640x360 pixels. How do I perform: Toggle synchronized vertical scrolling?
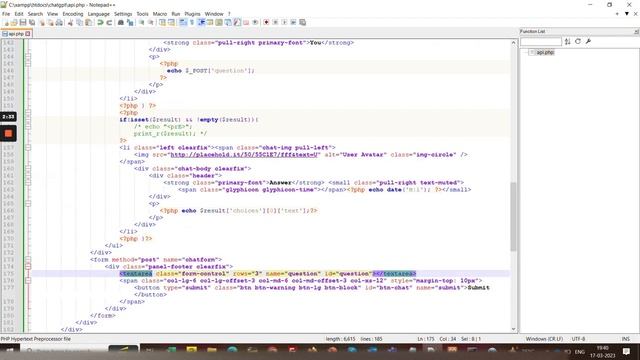coord(162,22)
